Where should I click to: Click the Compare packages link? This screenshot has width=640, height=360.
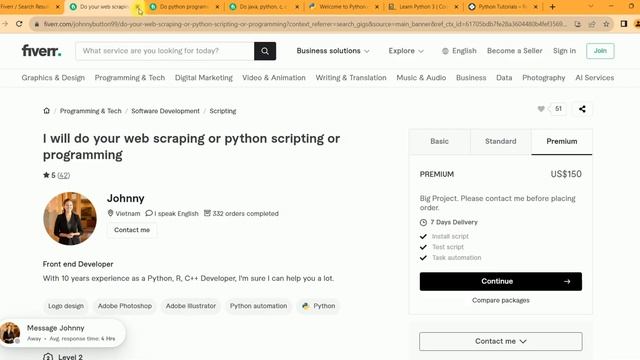tap(500, 300)
